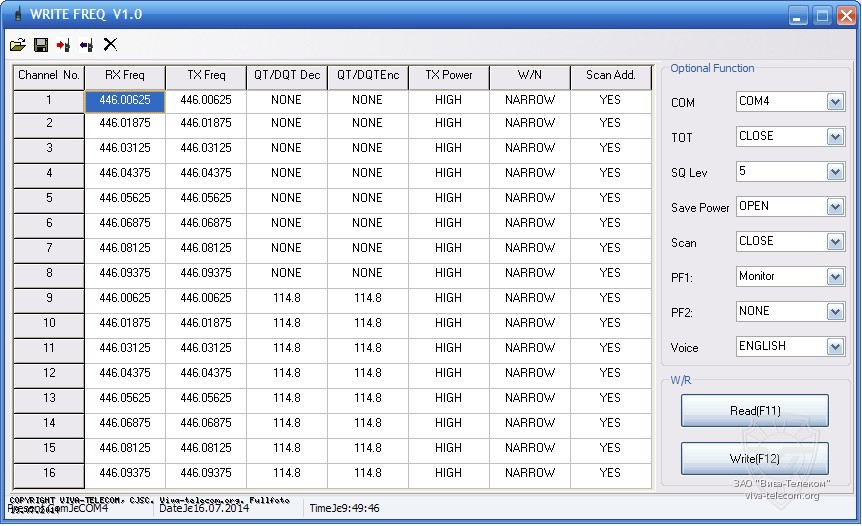Select channel 1 RX Freq cell
The image size is (862, 526).
click(x=125, y=100)
